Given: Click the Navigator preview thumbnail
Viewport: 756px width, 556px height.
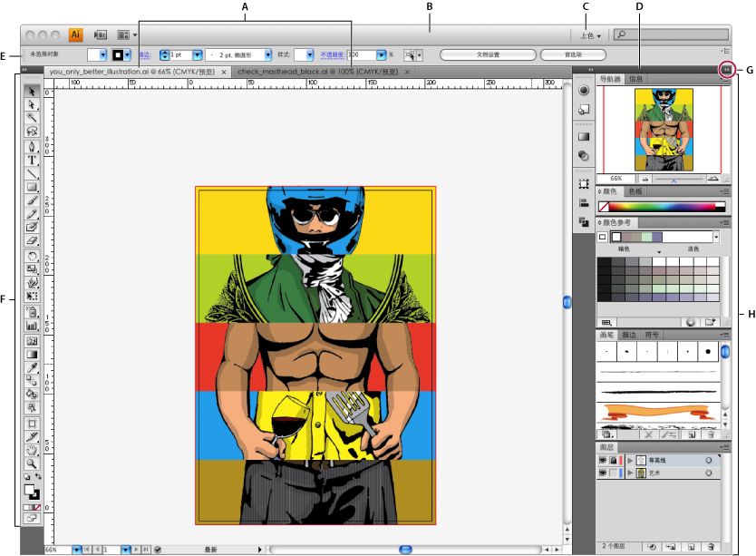Looking at the screenshot, I should [664, 129].
